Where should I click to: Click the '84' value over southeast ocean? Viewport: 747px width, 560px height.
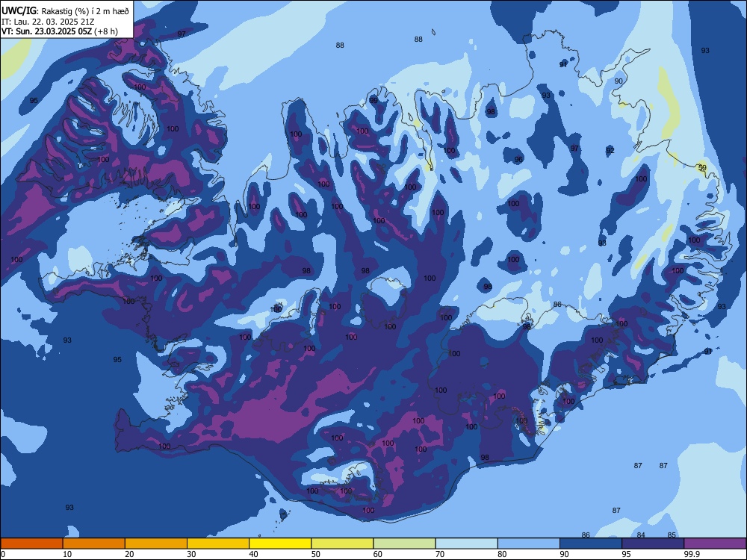pyautogui.click(x=641, y=535)
